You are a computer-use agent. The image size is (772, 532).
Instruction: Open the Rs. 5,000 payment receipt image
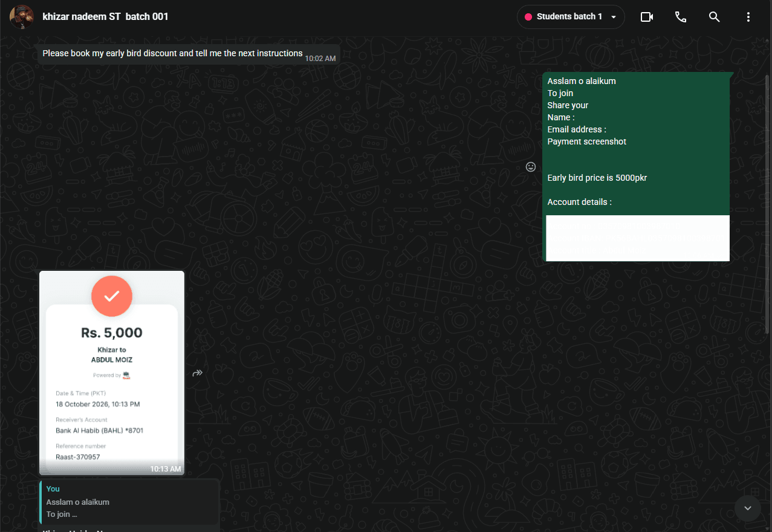(112, 373)
